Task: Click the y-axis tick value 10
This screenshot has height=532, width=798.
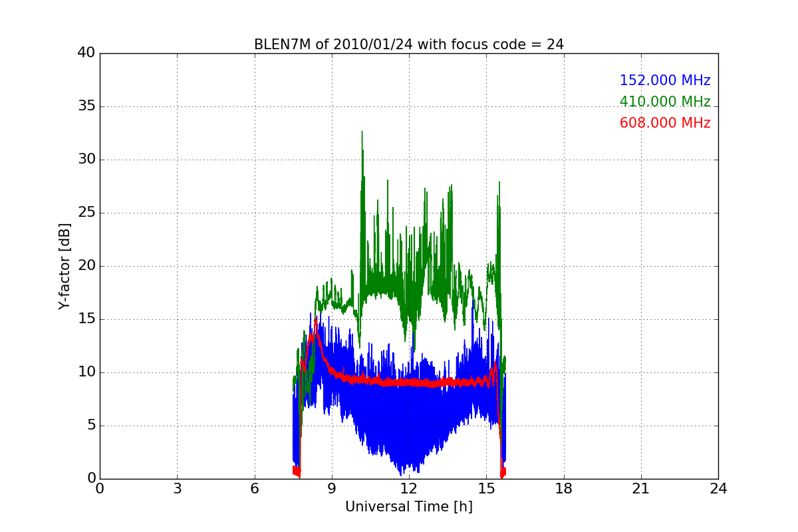Action: [x=86, y=372]
